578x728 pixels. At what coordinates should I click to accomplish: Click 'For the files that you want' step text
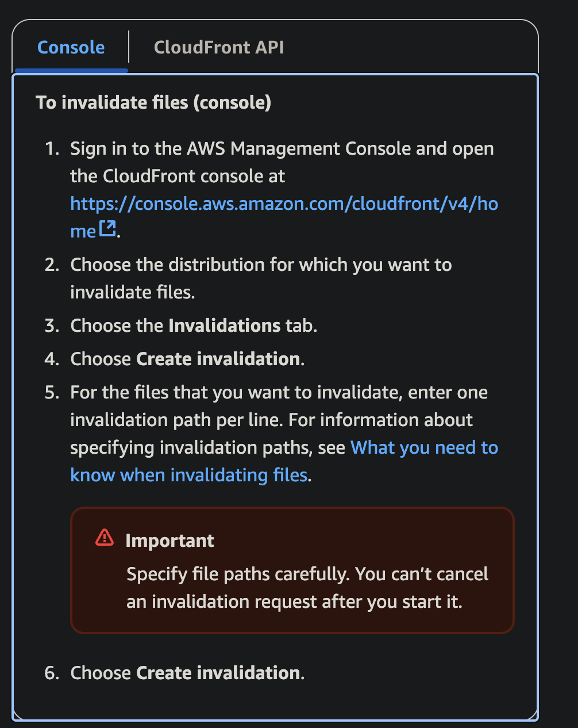[279, 392]
